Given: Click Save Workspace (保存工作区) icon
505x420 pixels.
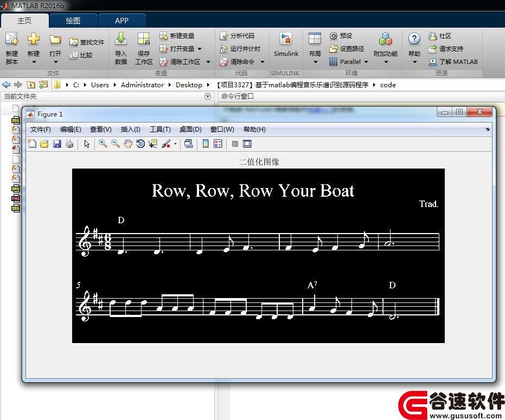Looking at the screenshot, I should tap(144, 39).
